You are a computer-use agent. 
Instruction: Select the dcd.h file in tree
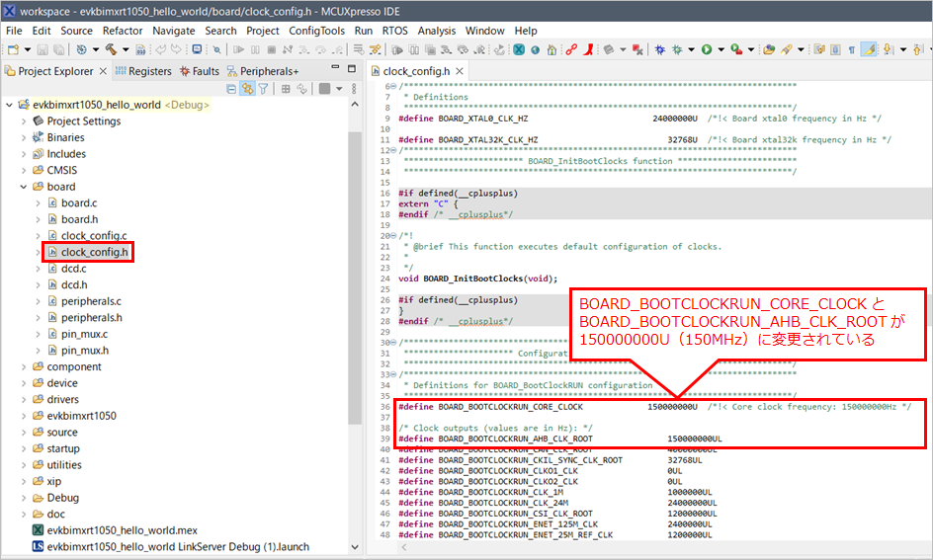coord(74,284)
